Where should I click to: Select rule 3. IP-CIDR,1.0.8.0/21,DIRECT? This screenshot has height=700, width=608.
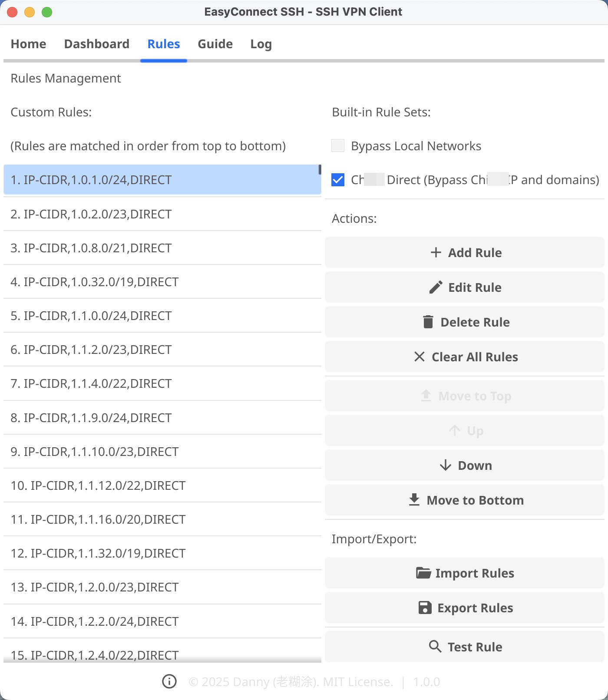pos(162,248)
